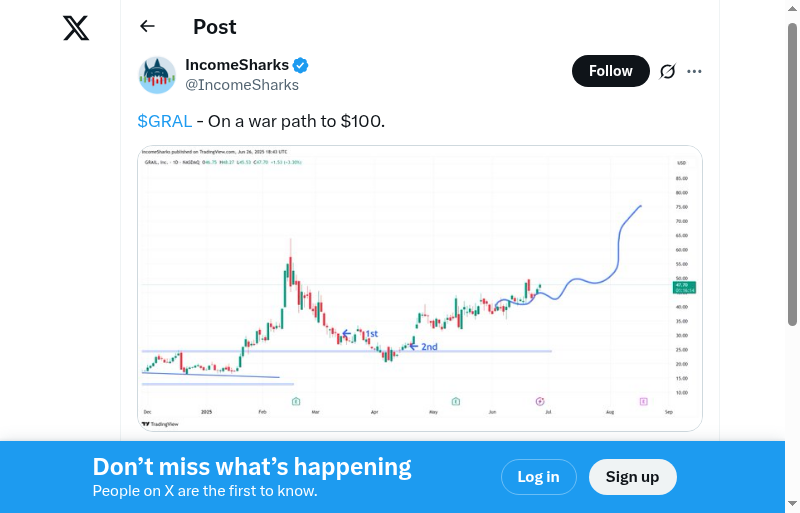Click the scrollbar down arrow

[793, 504]
